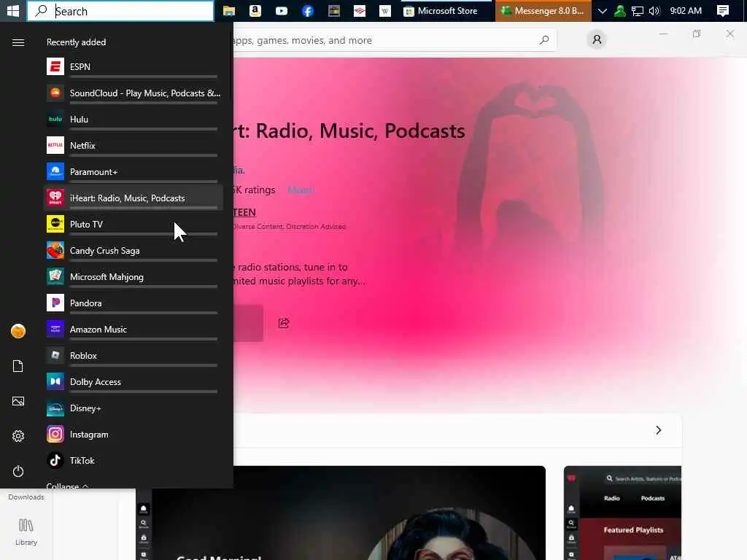Expand screenshots section with right chevron
Screen dimensions: 747x560
tap(659, 430)
